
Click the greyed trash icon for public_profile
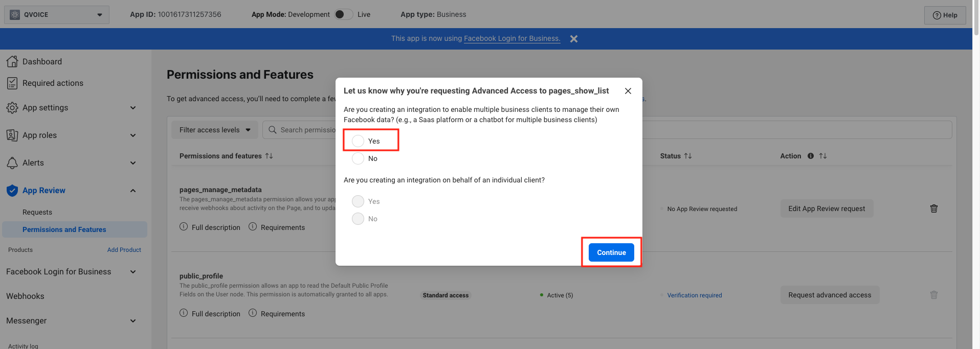(934, 295)
